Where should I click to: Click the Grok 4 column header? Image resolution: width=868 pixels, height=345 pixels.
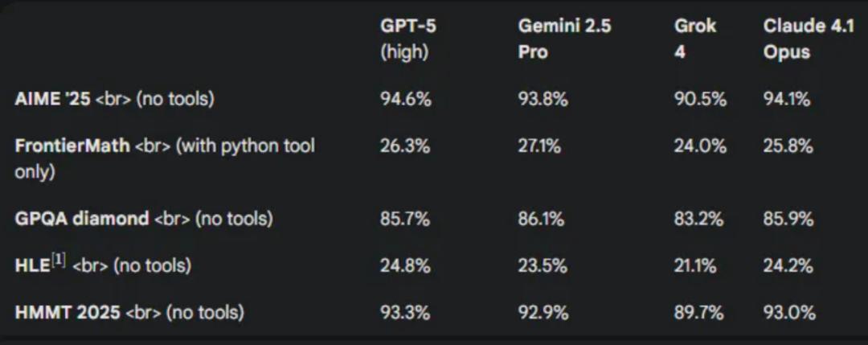pyautogui.click(x=695, y=38)
